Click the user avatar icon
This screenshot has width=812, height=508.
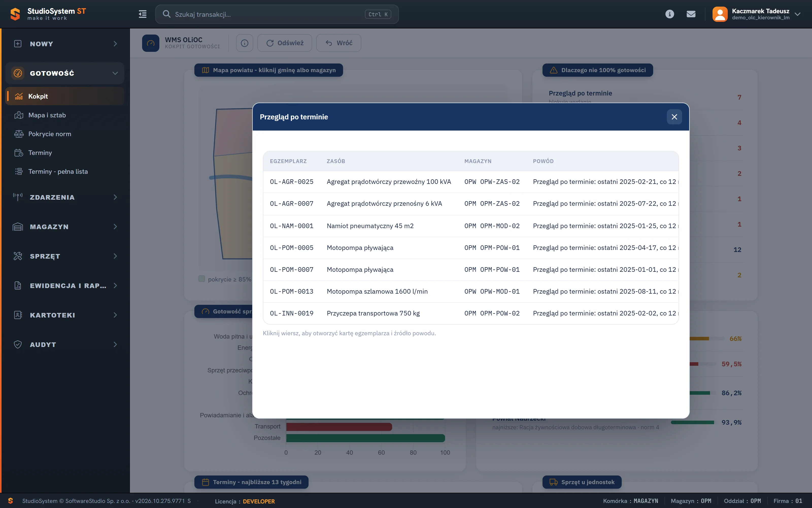pos(720,14)
